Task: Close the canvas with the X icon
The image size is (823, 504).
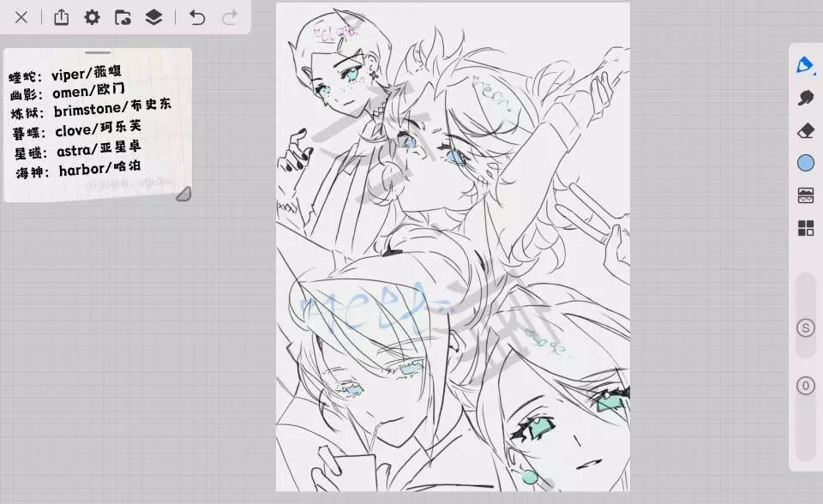Action: point(21,18)
